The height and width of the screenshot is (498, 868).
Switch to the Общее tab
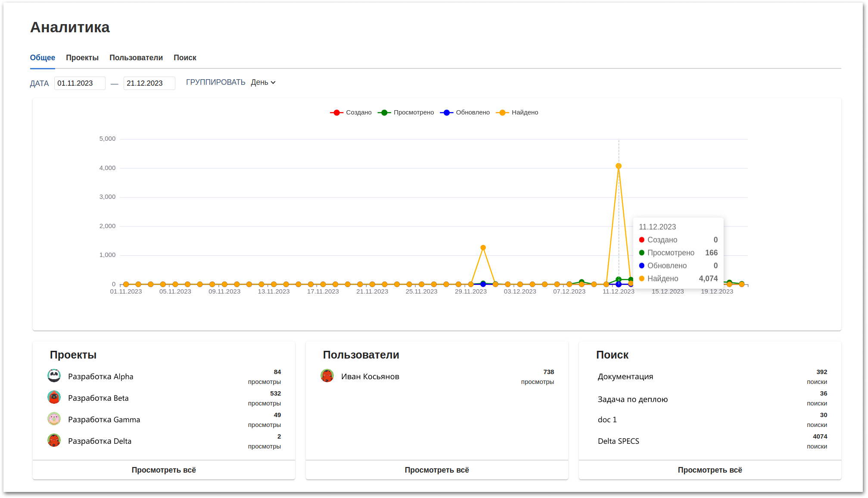point(43,58)
